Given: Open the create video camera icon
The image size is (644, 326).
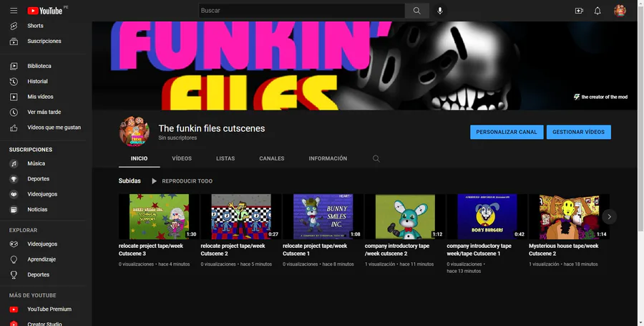Looking at the screenshot, I should [x=579, y=11].
